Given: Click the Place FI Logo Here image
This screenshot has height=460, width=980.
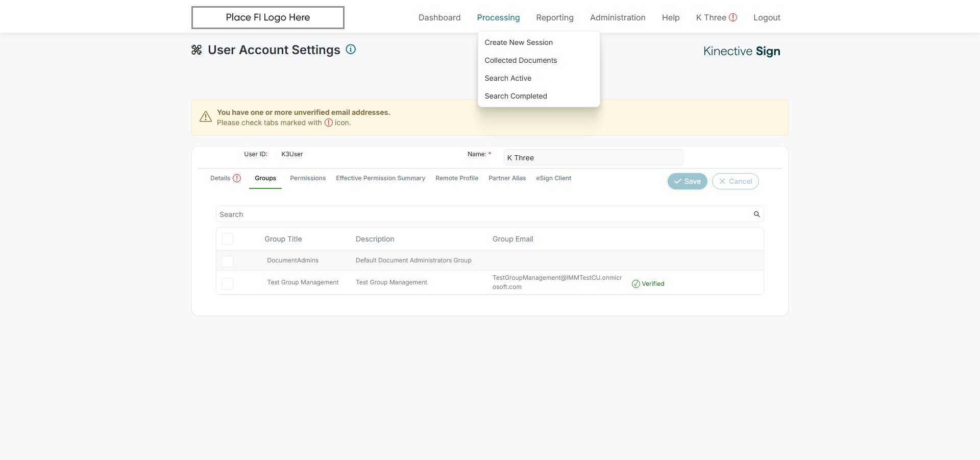Looking at the screenshot, I should click(267, 17).
